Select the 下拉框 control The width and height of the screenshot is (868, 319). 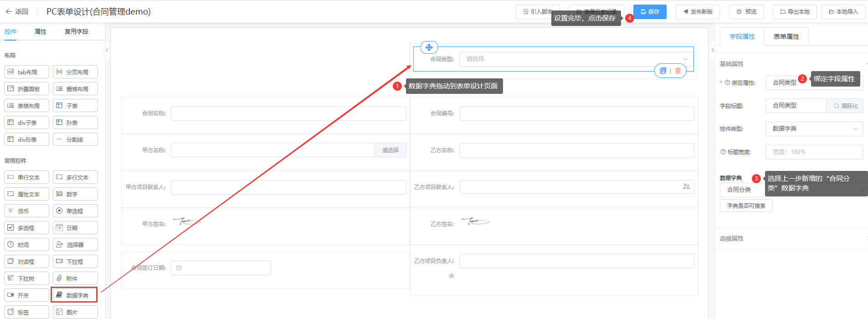click(76, 262)
